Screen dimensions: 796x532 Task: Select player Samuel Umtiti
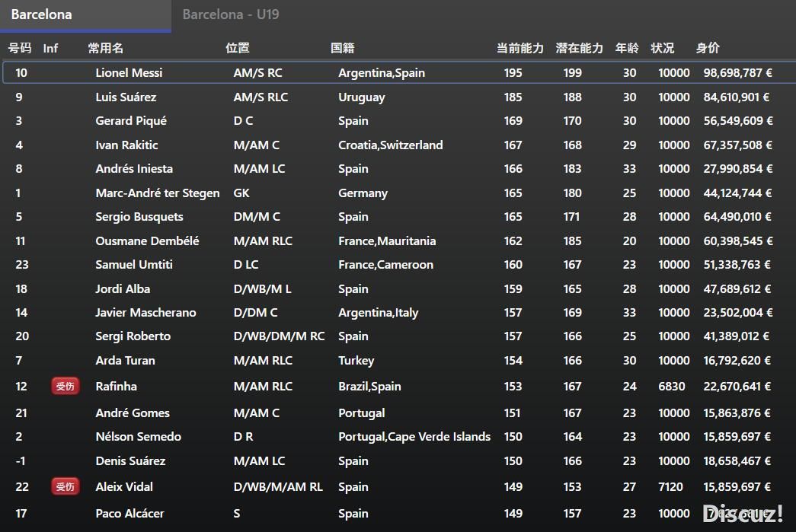(134, 265)
